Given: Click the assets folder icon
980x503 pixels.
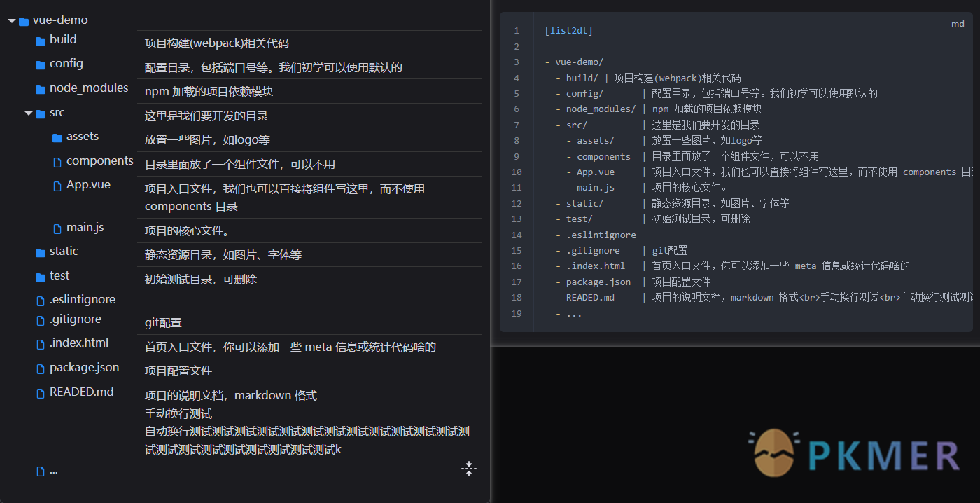Looking at the screenshot, I should pyautogui.click(x=57, y=137).
